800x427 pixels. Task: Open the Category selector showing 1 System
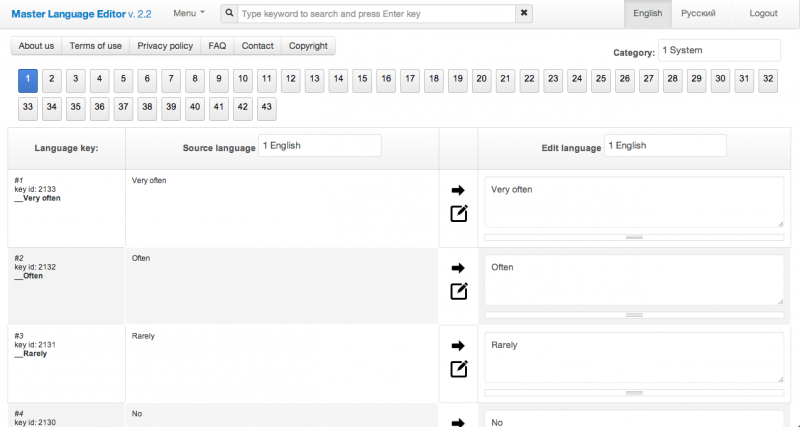tap(719, 51)
